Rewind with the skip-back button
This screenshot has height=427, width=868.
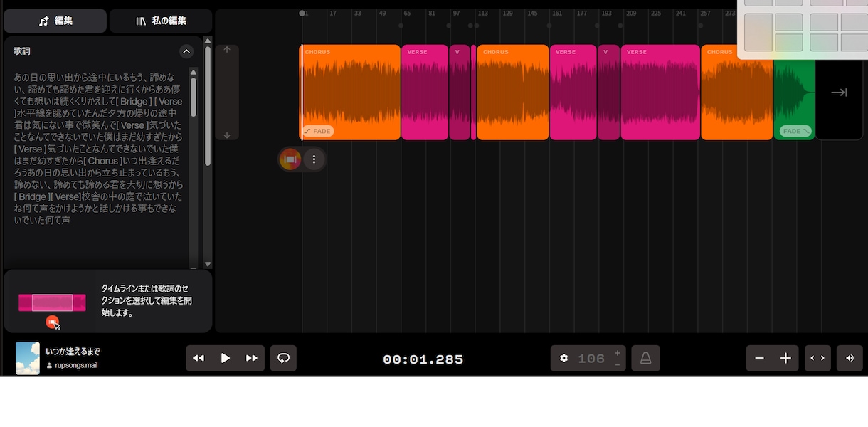(x=199, y=358)
